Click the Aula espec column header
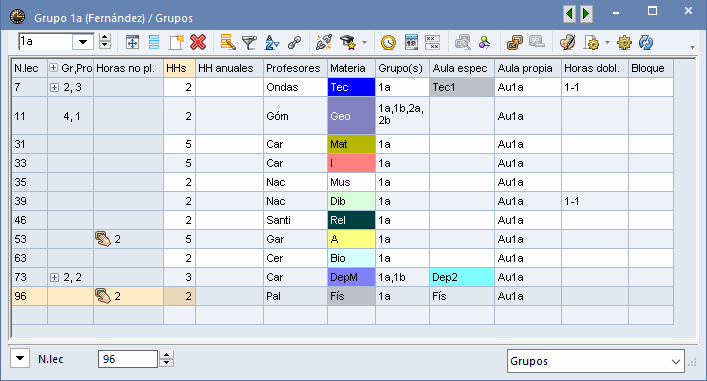The width and height of the screenshot is (707, 381). click(x=462, y=68)
